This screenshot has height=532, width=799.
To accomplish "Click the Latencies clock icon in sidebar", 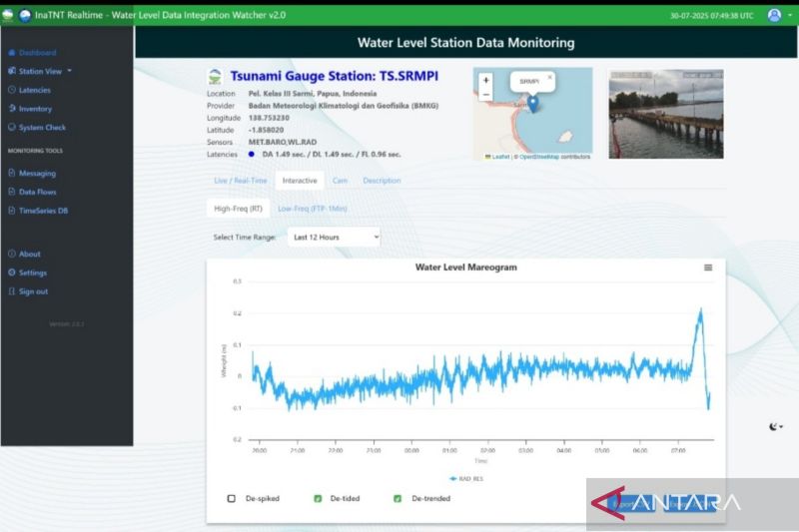I will point(11,90).
